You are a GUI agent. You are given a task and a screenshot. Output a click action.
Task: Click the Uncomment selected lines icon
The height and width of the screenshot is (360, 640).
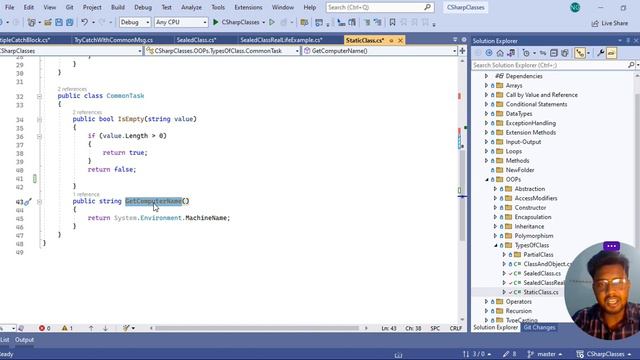click(x=378, y=22)
